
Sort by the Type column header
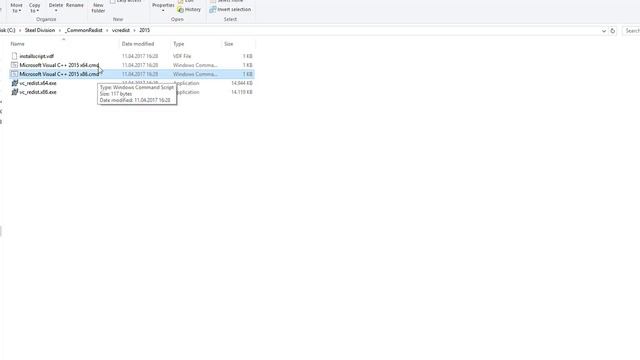178,44
